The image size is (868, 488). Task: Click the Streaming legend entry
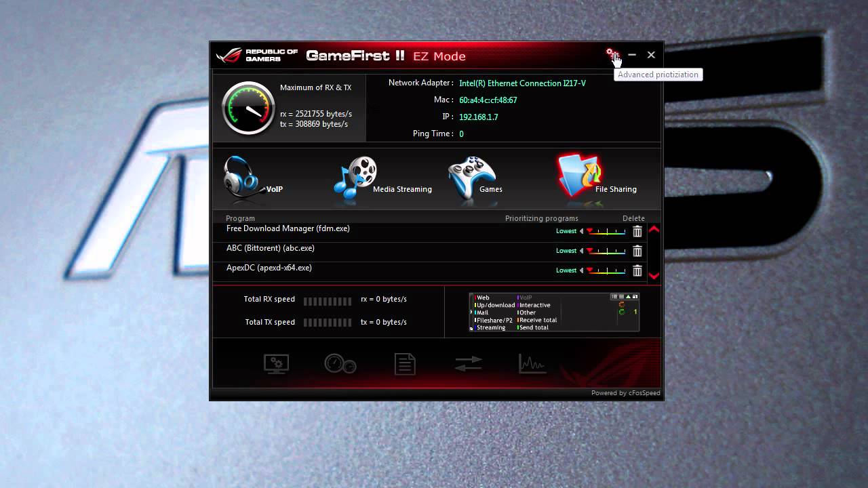[490, 327]
